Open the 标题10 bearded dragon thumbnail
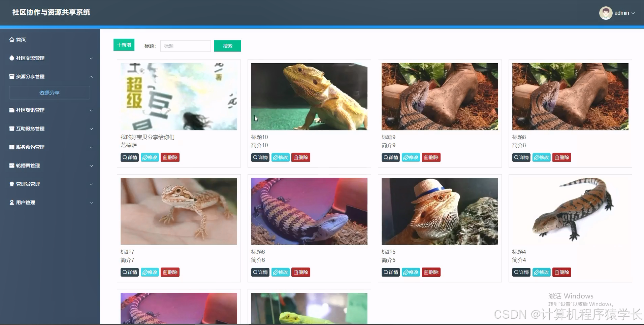Screen dimensions: 644x325 tap(309, 97)
